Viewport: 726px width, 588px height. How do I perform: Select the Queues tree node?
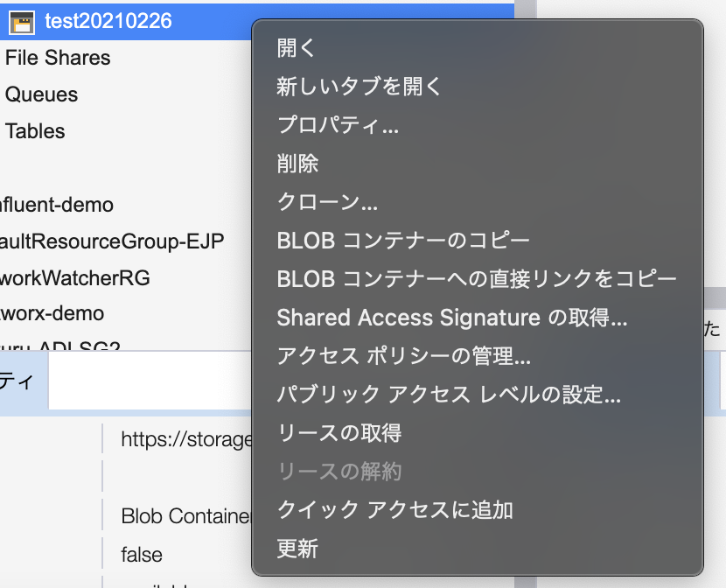[41, 94]
